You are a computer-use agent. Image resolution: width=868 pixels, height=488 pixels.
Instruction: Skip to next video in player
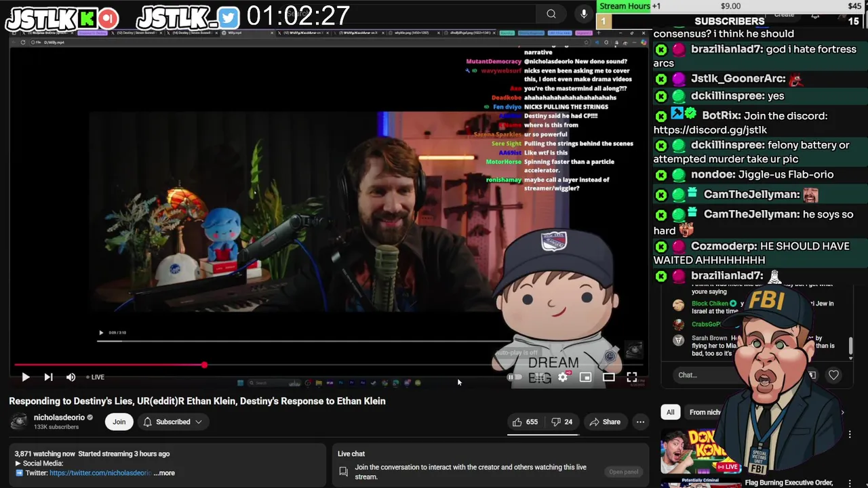pyautogui.click(x=48, y=377)
